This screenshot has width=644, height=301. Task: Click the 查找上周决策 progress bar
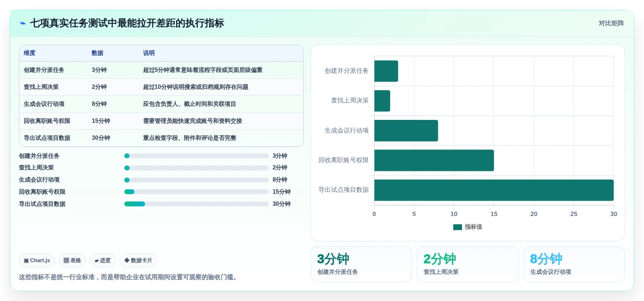pos(197,168)
